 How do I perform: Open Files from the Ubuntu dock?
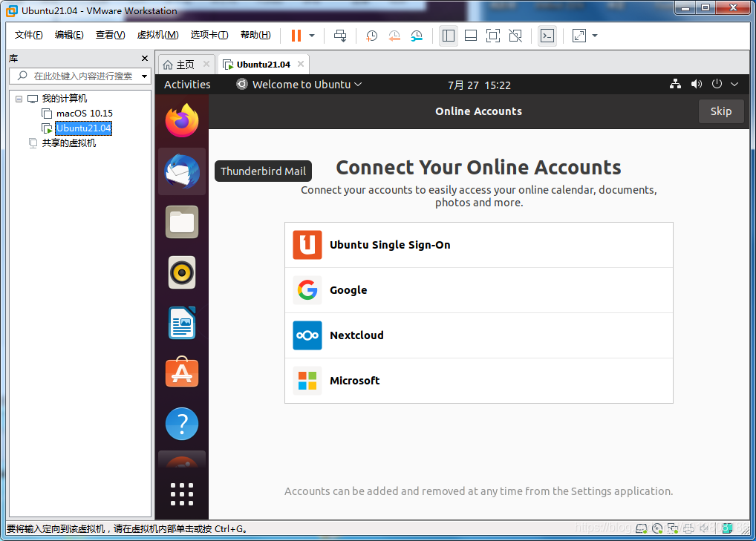[x=182, y=222]
